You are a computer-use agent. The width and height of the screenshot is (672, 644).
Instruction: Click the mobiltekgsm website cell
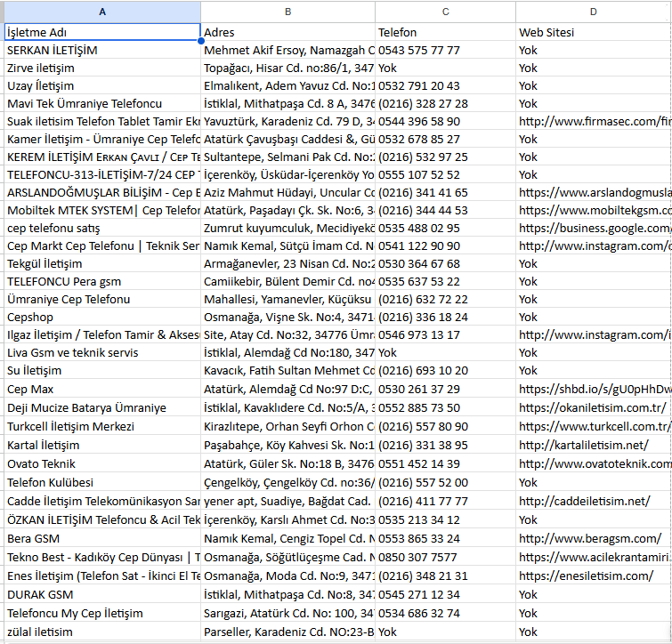(x=594, y=210)
